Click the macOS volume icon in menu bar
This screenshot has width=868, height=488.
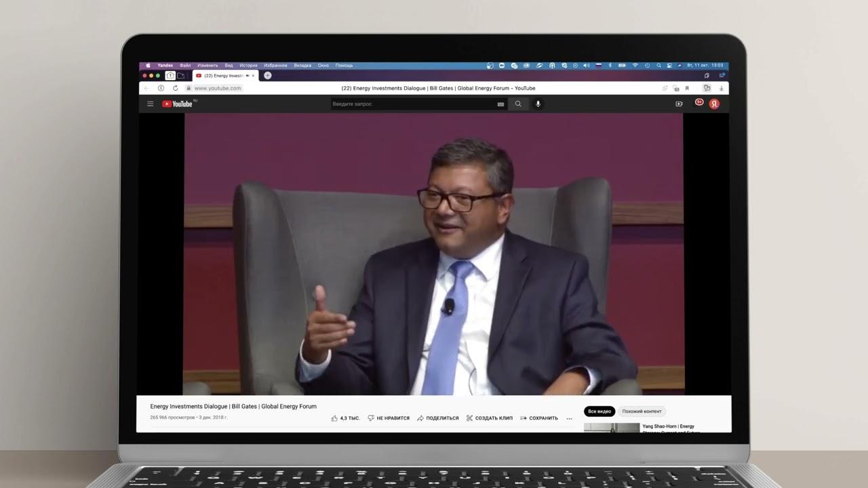pos(586,66)
